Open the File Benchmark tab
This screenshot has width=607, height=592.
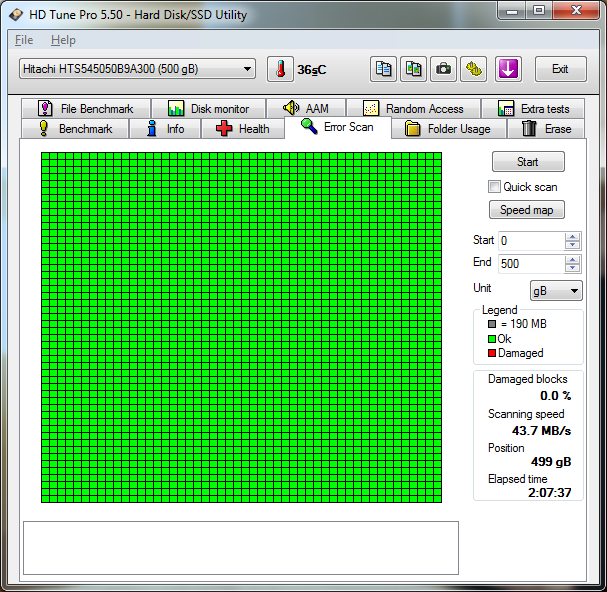click(86, 108)
